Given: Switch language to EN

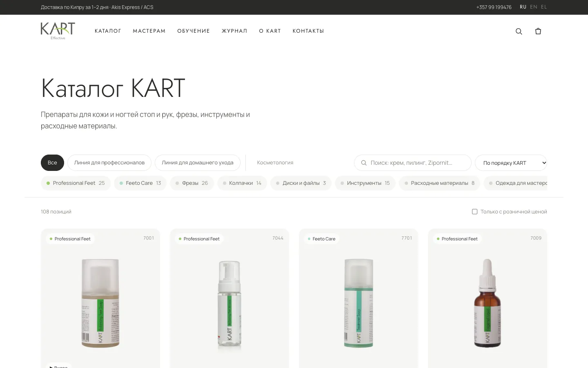Looking at the screenshot, I should (534, 7).
